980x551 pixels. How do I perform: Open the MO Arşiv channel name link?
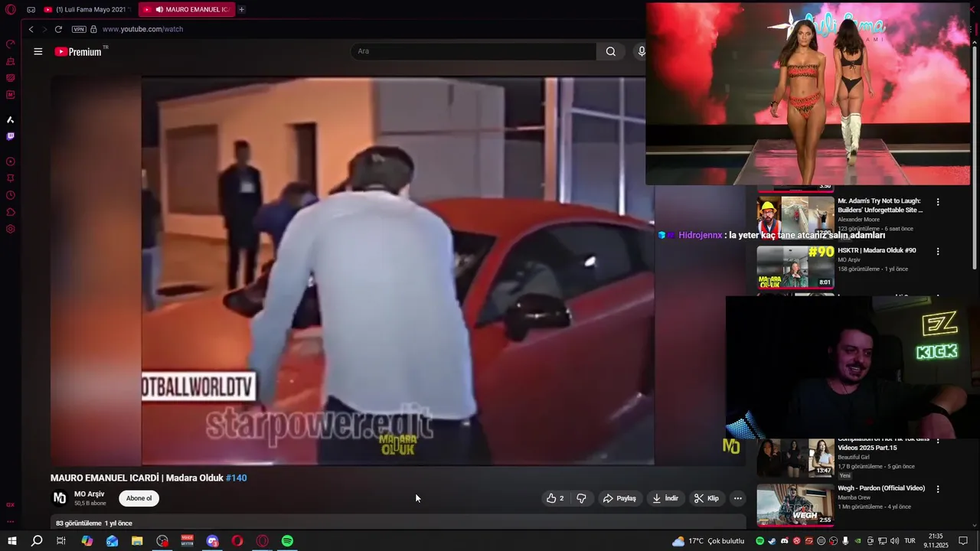(x=89, y=494)
